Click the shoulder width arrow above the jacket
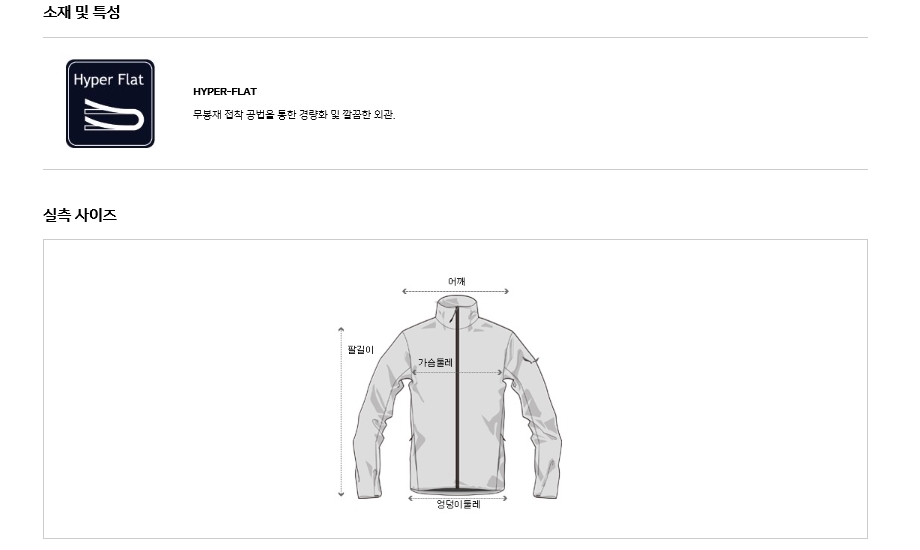The image size is (920, 550). click(x=455, y=291)
